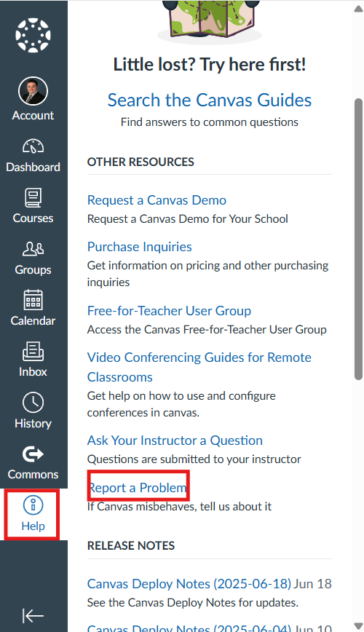Click the Help label in sidebar
The width and height of the screenshot is (364, 632).
click(33, 526)
